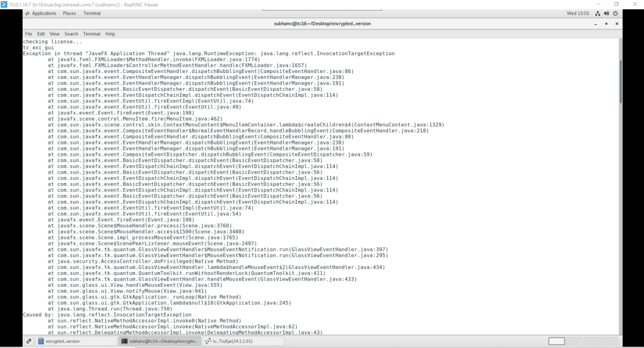Open the terminal's Search menu

(71, 34)
